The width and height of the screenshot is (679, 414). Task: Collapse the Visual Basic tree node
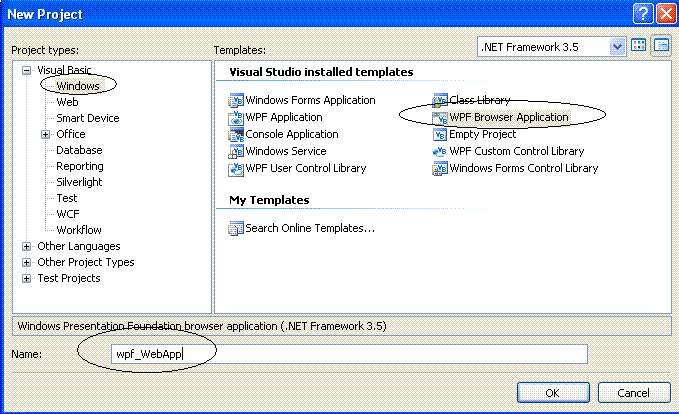click(x=26, y=70)
